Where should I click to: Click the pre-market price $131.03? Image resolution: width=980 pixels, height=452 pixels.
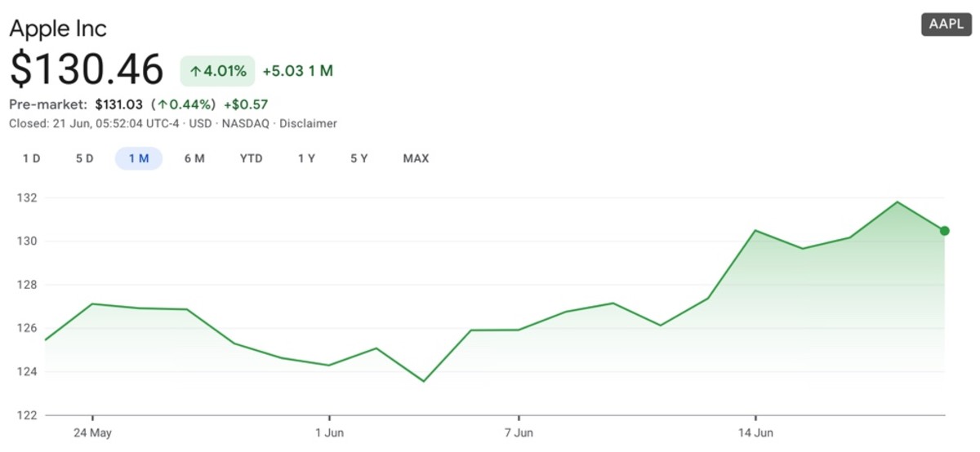[119, 104]
